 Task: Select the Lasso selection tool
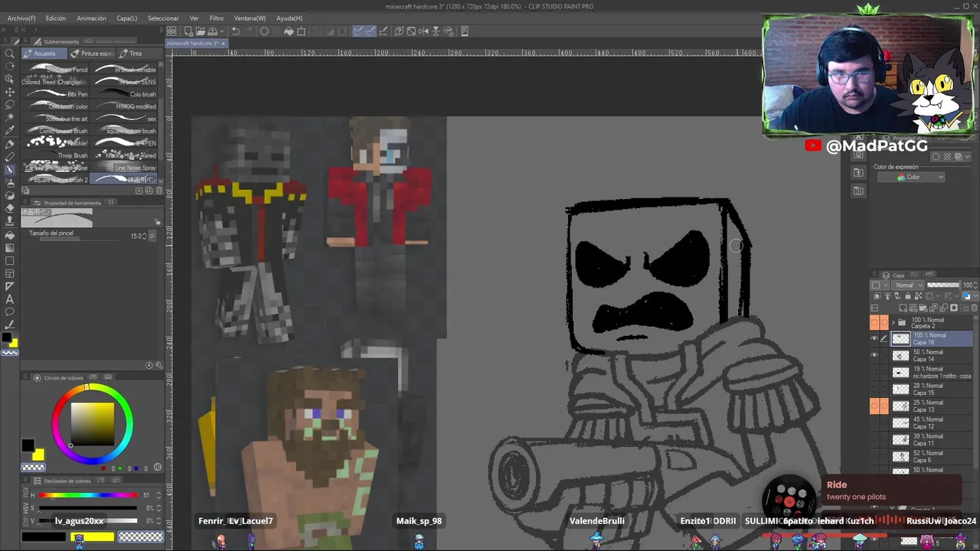coord(10,105)
